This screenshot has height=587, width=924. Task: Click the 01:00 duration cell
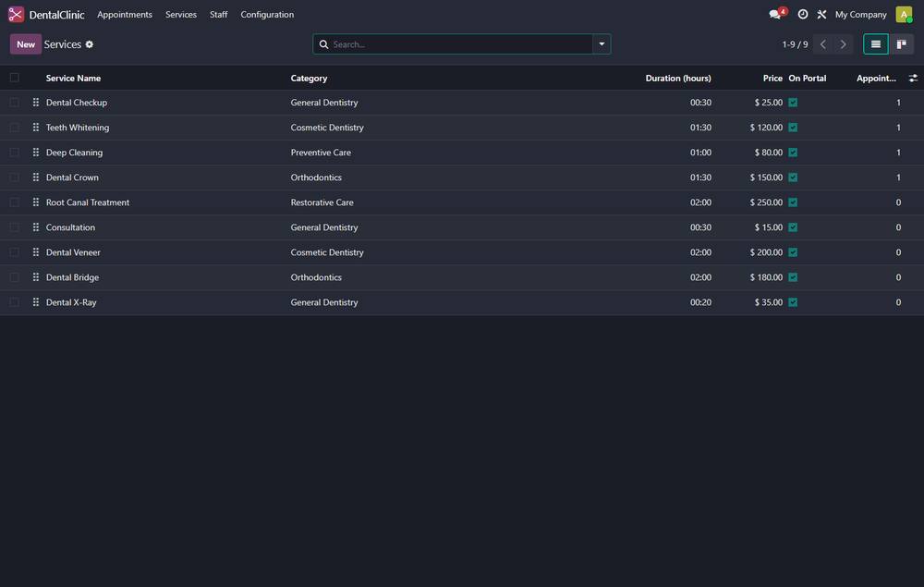click(700, 152)
